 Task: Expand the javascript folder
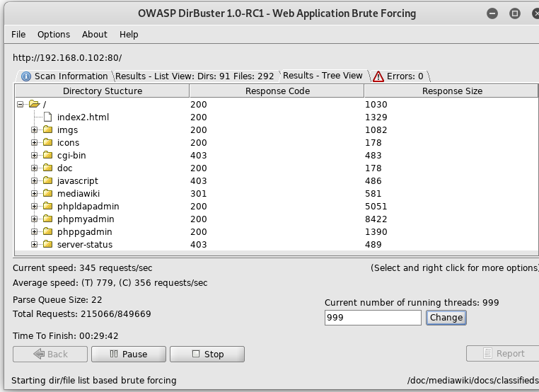tap(34, 180)
